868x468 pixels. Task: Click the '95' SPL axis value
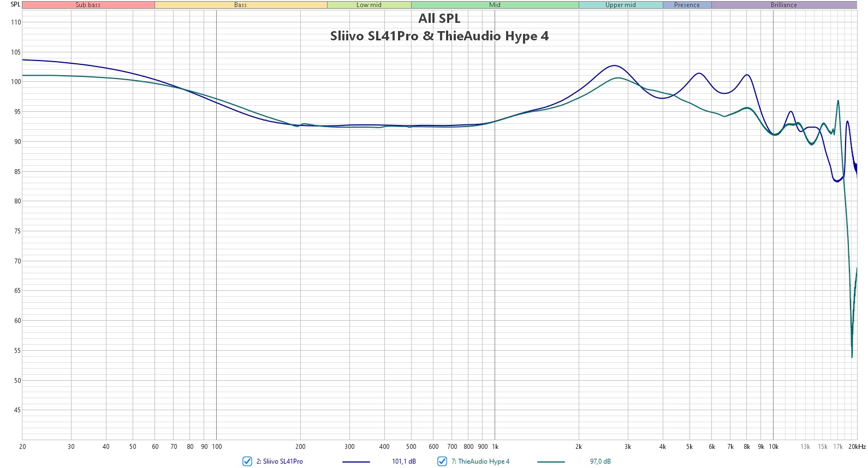pyautogui.click(x=17, y=112)
